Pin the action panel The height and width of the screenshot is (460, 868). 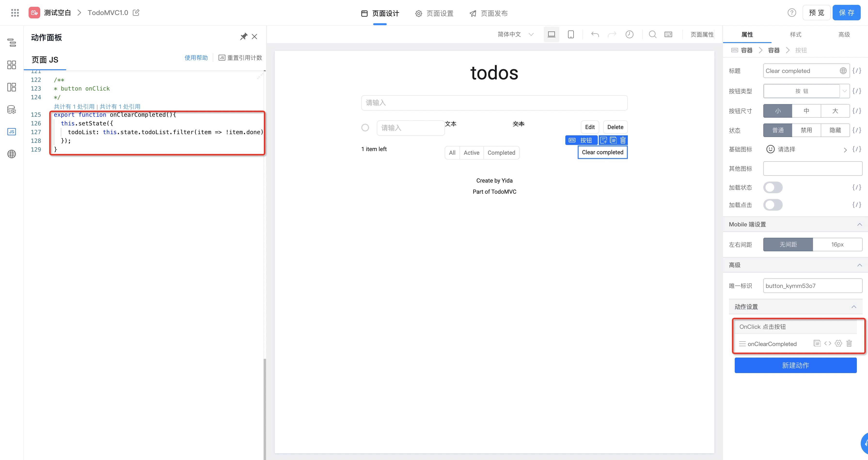point(243,36)
